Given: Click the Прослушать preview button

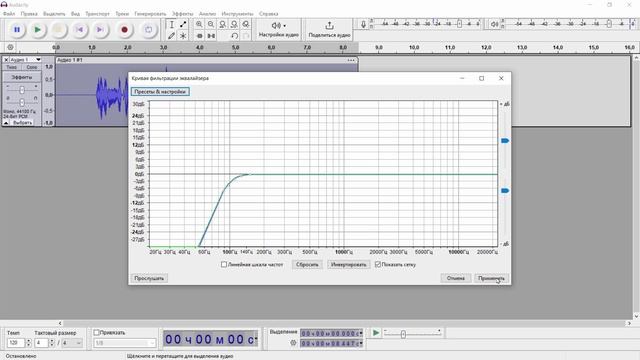Looking at the screenshot, I should click(149, 278).
